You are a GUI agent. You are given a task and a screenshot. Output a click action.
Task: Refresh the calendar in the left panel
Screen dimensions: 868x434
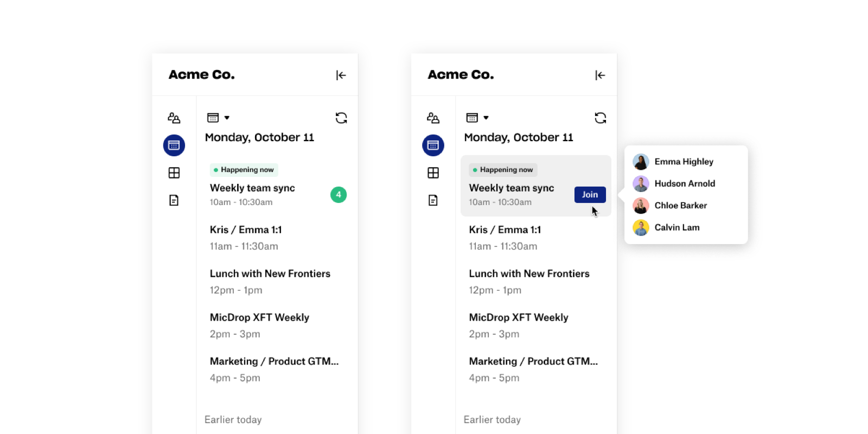point(341,118)
